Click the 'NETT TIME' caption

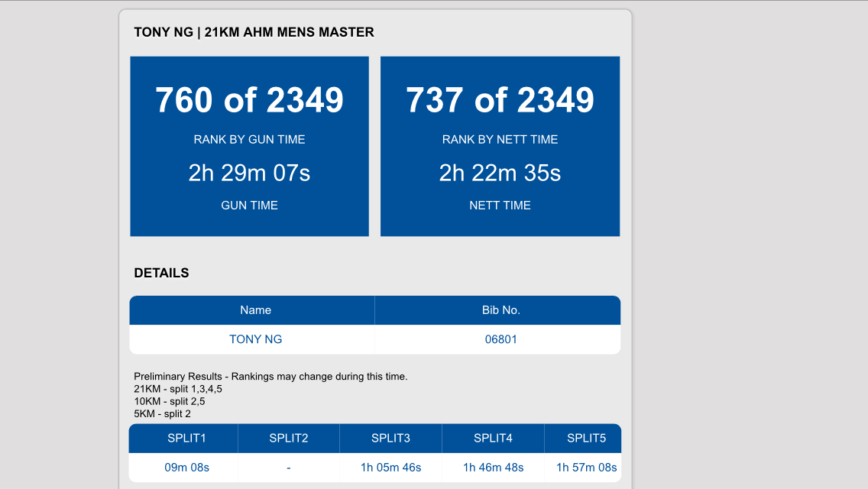500,206
